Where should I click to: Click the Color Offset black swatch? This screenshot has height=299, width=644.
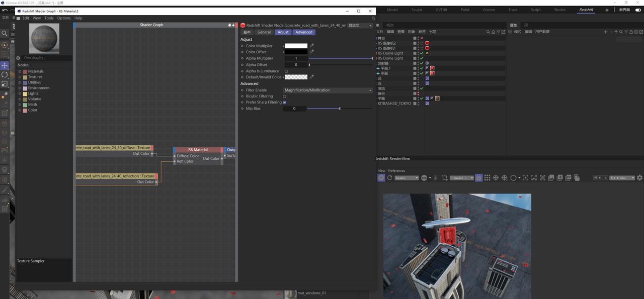coord(296,52)
